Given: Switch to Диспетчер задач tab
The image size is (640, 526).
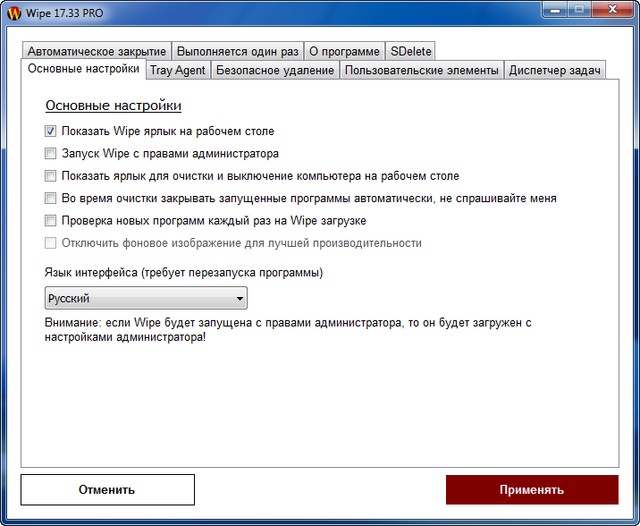Looking at the screenshot, I should [x=555, y=70].
